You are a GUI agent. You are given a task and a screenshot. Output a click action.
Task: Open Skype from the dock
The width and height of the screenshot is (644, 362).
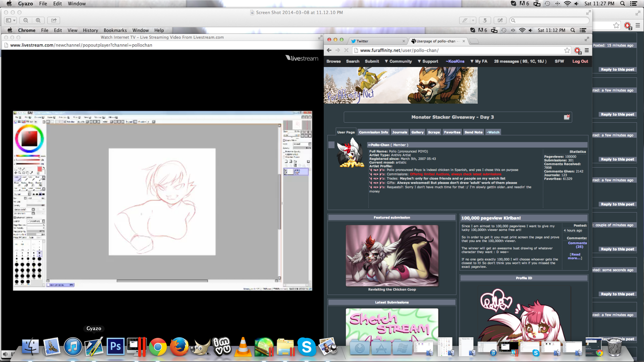pyautogui.click(x=306, y=347)
